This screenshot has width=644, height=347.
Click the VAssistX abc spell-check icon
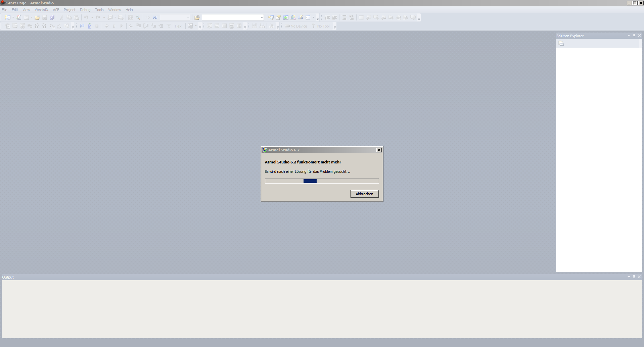[x=59, y=26]
